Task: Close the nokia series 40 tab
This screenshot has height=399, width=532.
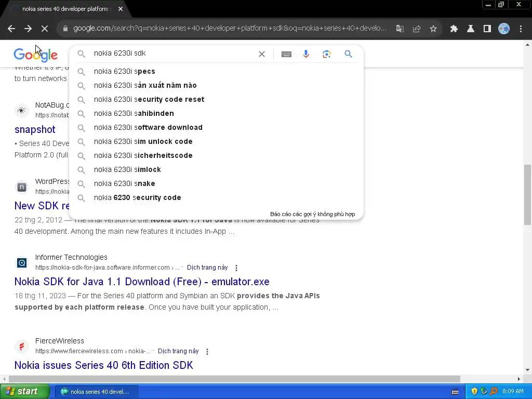Action: click(x=121, y=9)
